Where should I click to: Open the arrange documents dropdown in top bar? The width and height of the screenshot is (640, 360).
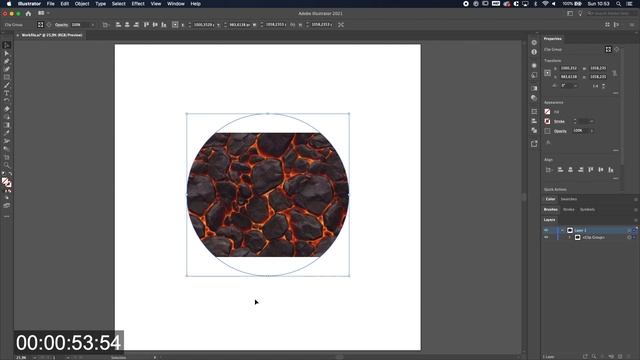click(43, 13)
